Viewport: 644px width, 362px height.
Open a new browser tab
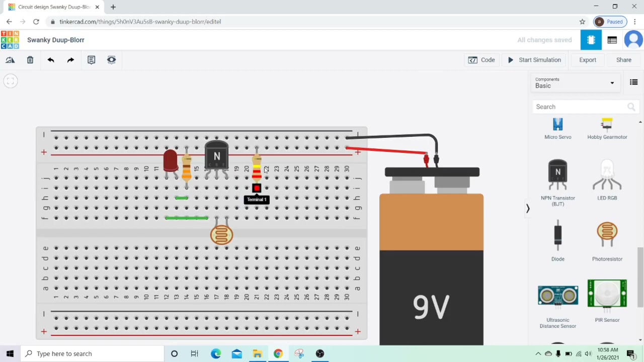(113, 7)
